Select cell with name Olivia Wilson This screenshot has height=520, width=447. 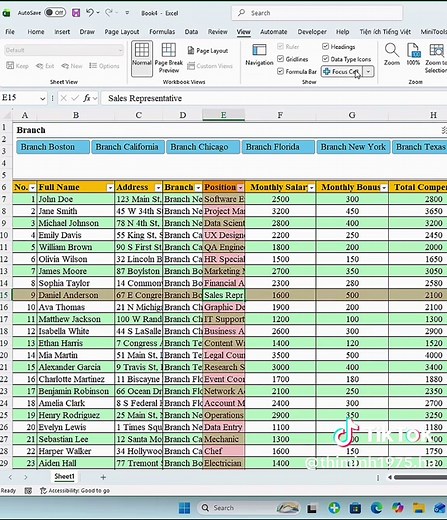pyautogui.click(x=75, y=259)
